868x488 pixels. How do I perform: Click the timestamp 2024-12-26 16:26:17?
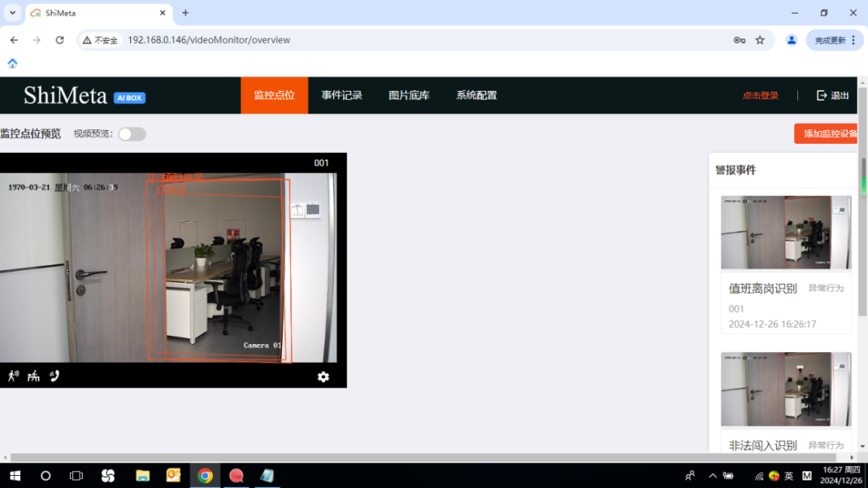772,324
